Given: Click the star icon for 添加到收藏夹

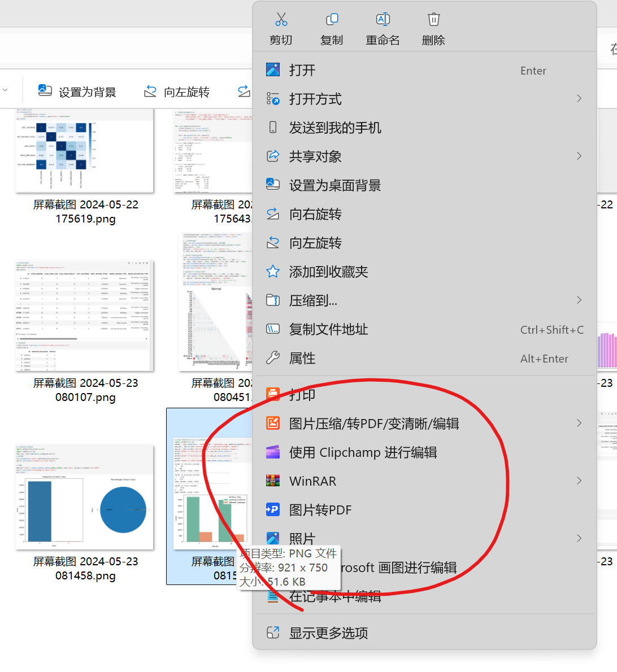Looking at the screenshot, I should pyautogui.click(x=273, y=271).
